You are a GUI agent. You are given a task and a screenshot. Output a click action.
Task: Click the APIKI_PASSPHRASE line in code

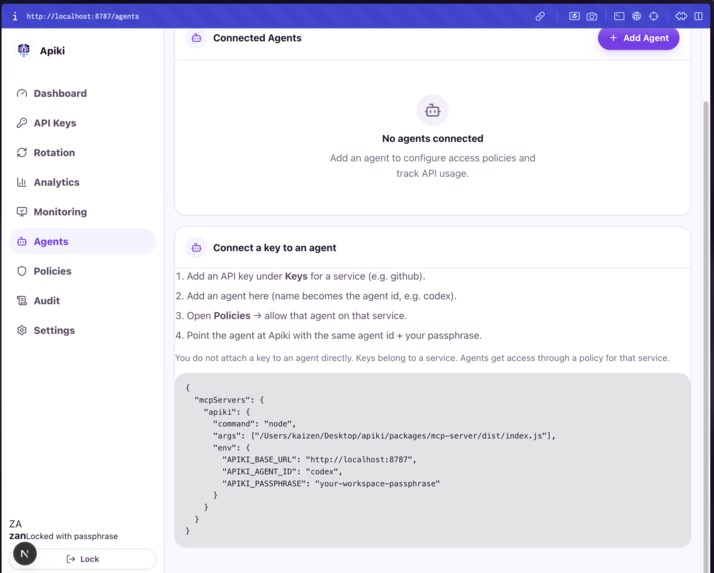(331, 484)
